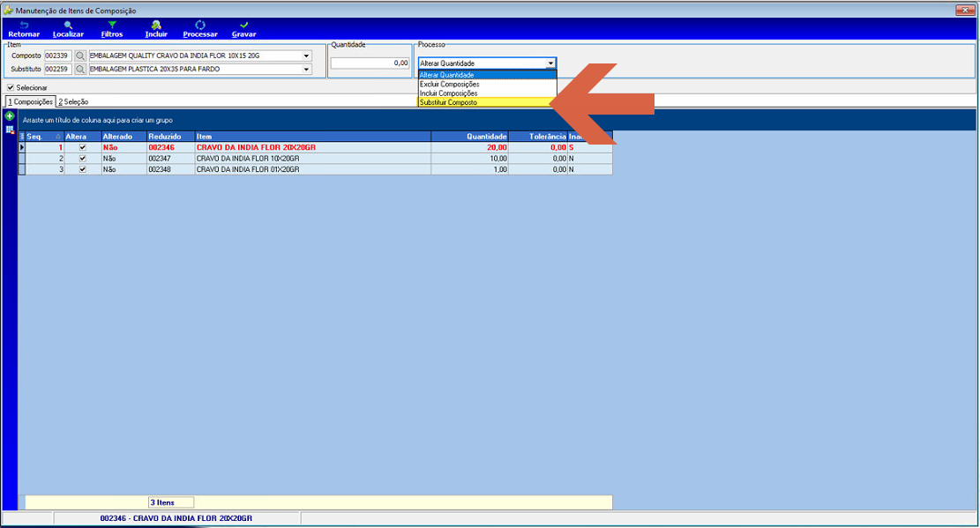The width and height of the screenshot is (980, 528).
Task: Sort by the Item column header
Action: pos(313,137)
